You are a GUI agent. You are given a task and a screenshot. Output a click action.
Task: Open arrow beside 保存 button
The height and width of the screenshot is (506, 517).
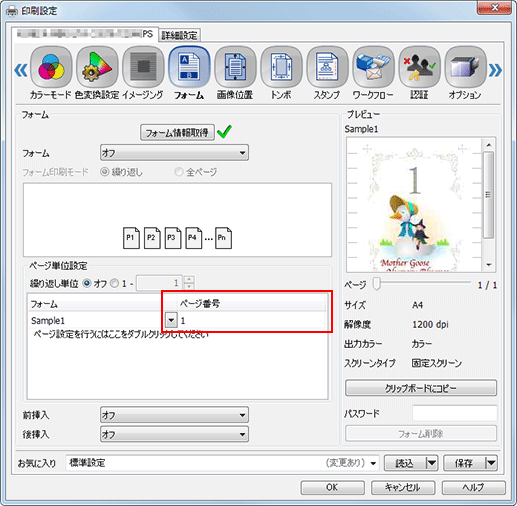pos(491,463)
